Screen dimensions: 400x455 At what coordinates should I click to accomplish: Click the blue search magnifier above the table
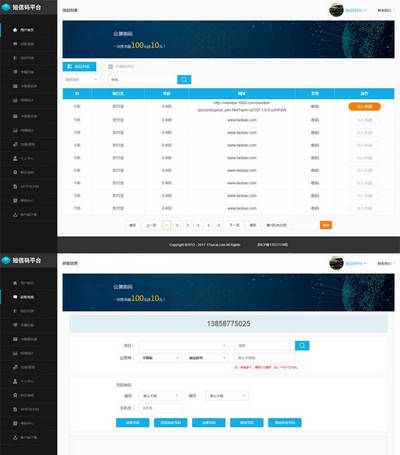184,79
